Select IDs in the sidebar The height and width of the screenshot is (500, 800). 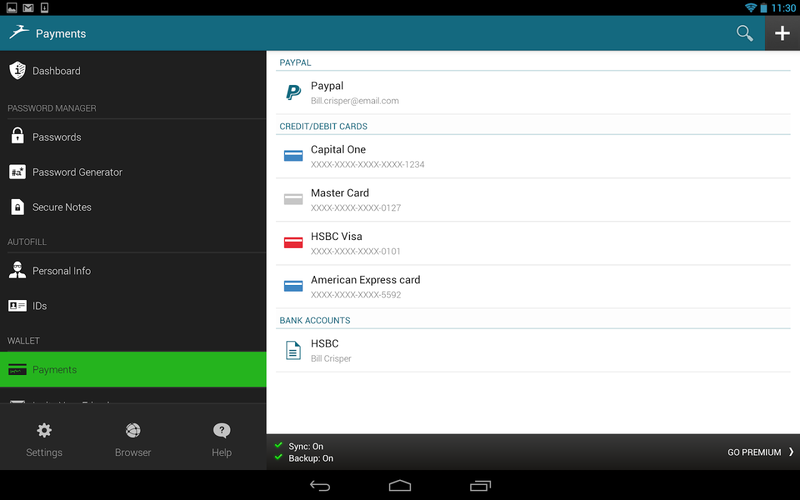pyautogui.click(x=39, y=306)
